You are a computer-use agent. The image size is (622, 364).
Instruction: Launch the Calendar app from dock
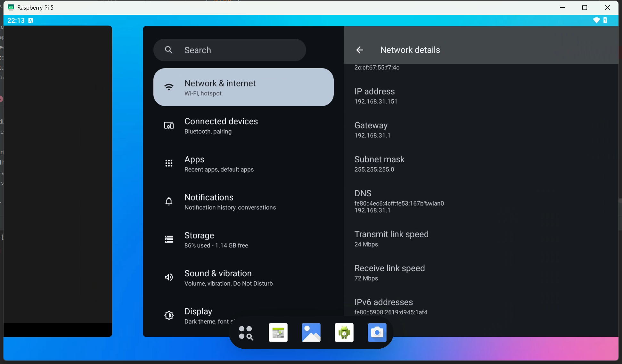pyautogui.click(x=278, y=333)
